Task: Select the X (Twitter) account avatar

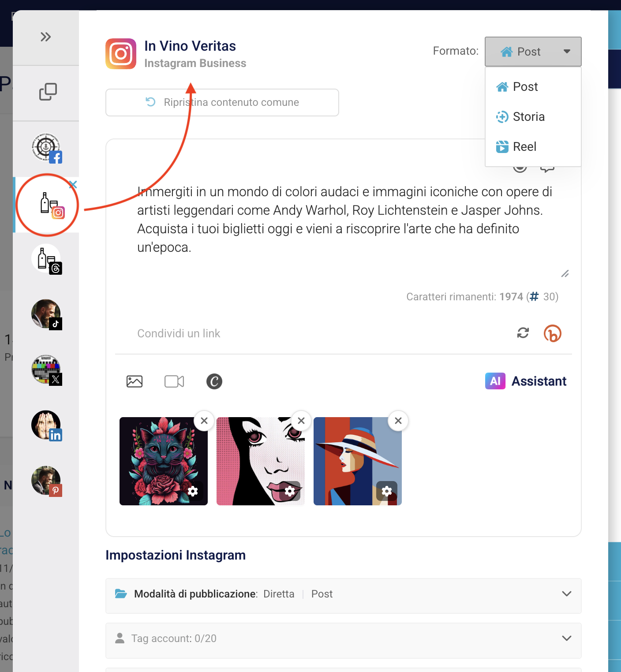Action: pyautogui.click(x=46, y=370)
